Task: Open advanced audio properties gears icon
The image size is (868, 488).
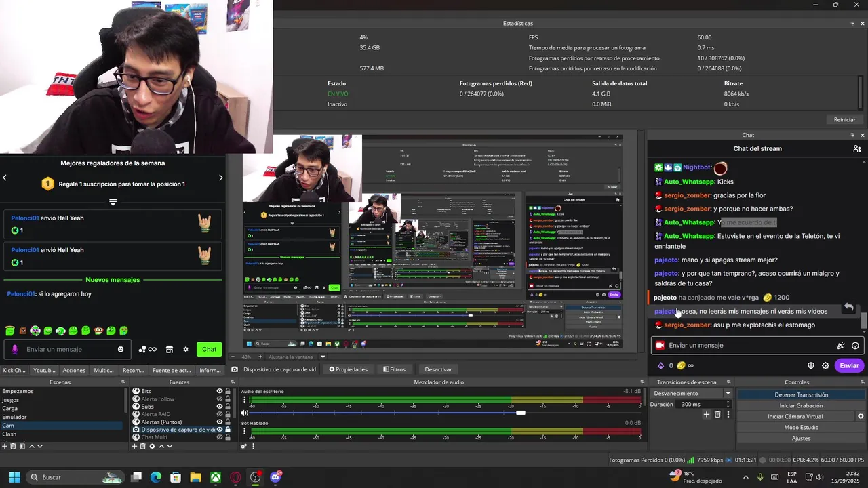Action: tap(244, 446)
